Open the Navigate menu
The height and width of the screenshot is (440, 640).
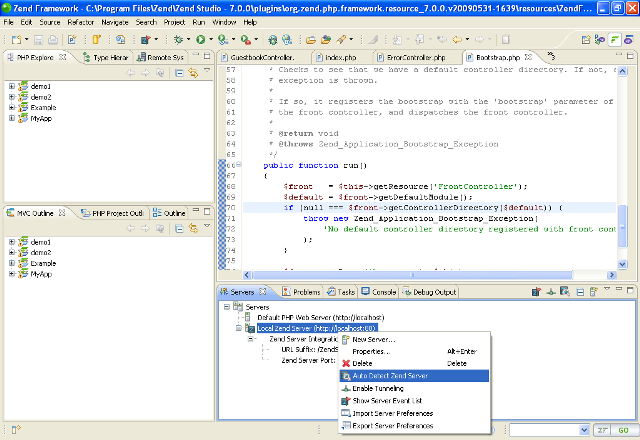pos(115,22)
